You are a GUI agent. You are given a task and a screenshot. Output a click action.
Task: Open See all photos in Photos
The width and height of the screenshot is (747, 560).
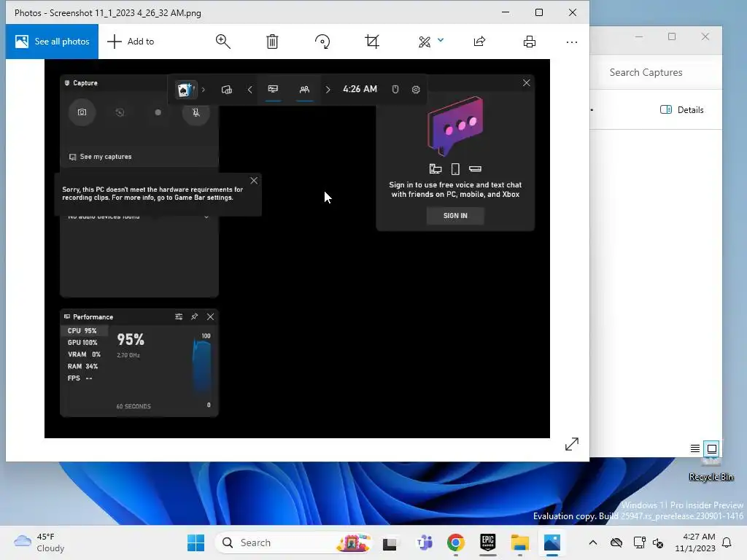[52, 42]
